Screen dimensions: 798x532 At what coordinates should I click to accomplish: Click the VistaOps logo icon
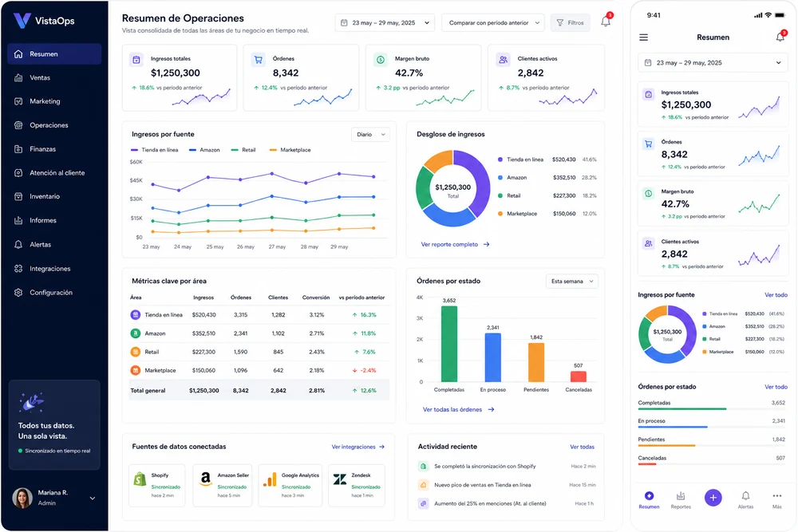(x=22, y=21)
